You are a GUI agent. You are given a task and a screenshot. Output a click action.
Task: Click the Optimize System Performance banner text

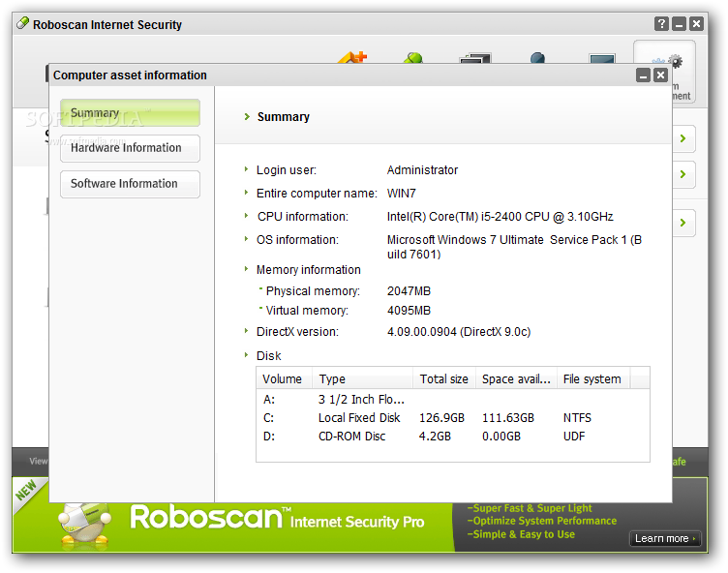tap(542, 521)
